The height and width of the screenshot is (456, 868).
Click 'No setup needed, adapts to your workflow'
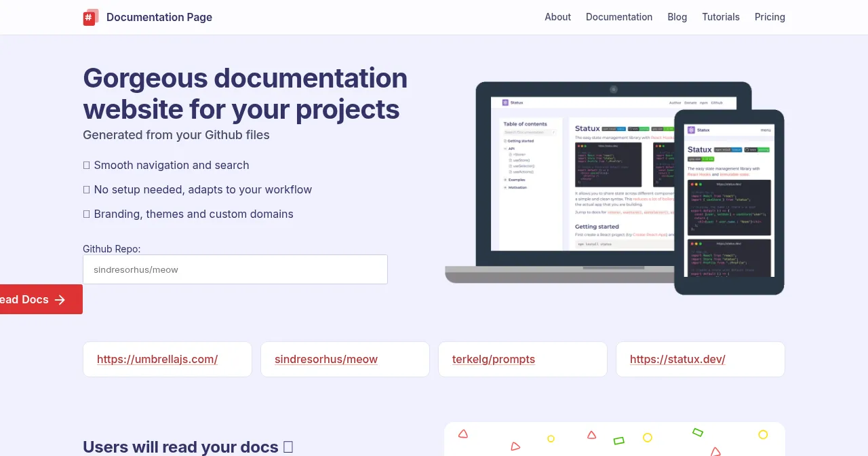(x=203, y=189)
